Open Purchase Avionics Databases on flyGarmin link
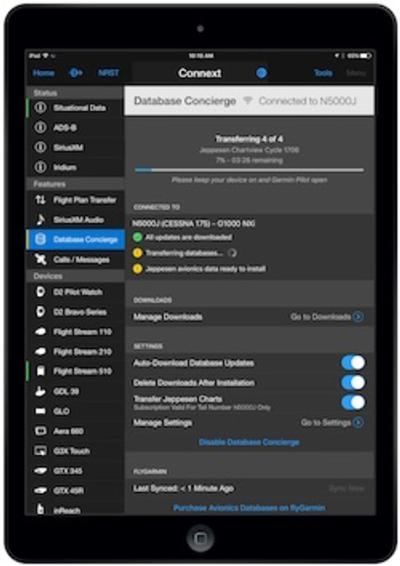Image resolution: width=400 pixels, height=566 pixels. [249, 508]
